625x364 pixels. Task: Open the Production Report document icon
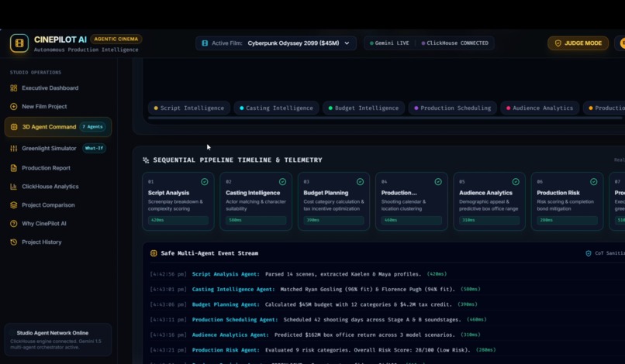[x=13, y=168]
